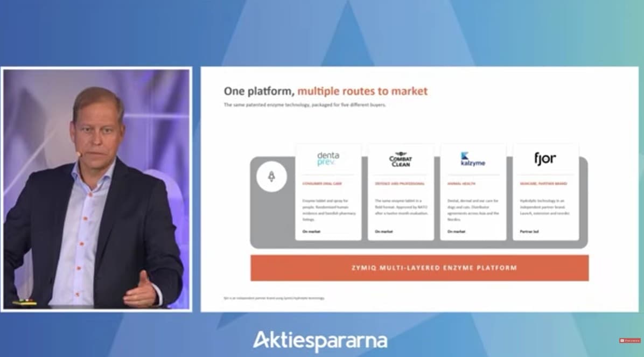Click the speaker video thumbnail
Screen dimensions: 644x357
[x=96, y=189]
